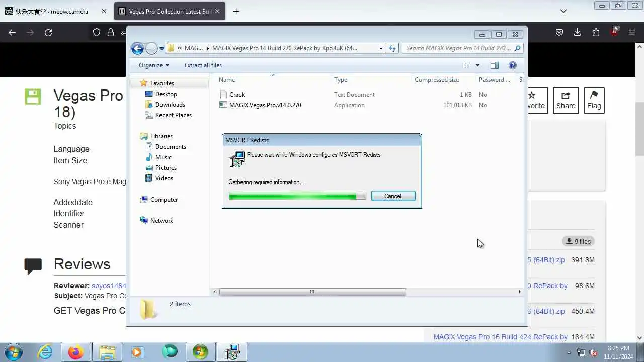Image resolution: width=644 pixels, height=362 pixels.
Task: Click the browser back button
Action: (x=12, y=32)
